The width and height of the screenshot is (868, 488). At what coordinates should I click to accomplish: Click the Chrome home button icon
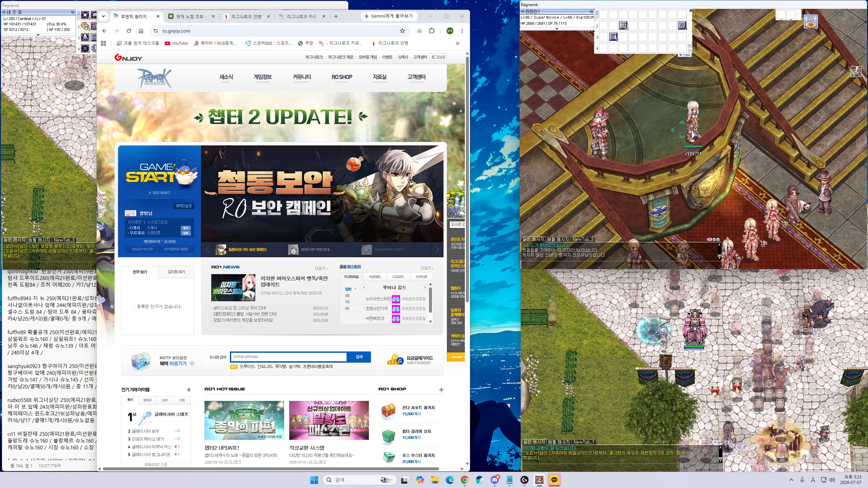pyautogui.click(x=141, y=31)
